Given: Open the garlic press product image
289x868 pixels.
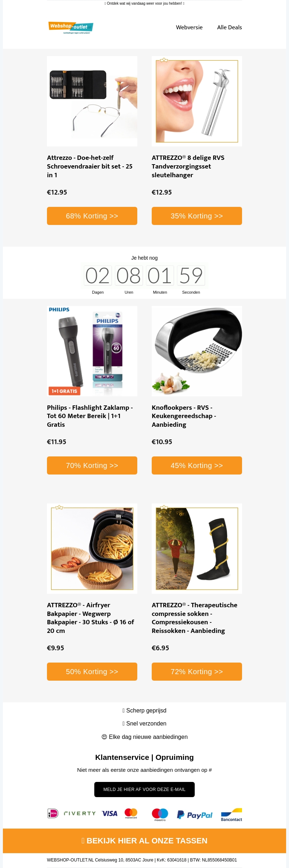Looking at the screenshot, I should 197,351.
